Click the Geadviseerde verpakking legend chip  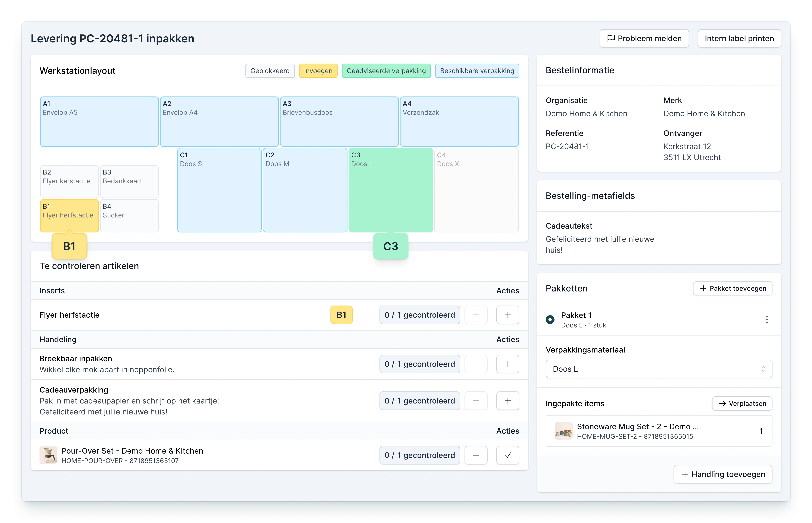click(386, 71)
